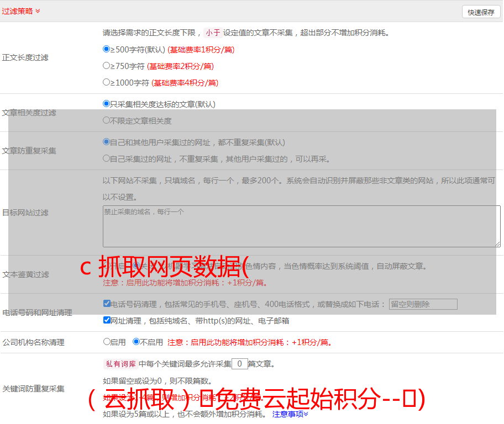Click the 小于 highlighted tag
504x424 pixels.
213,33
